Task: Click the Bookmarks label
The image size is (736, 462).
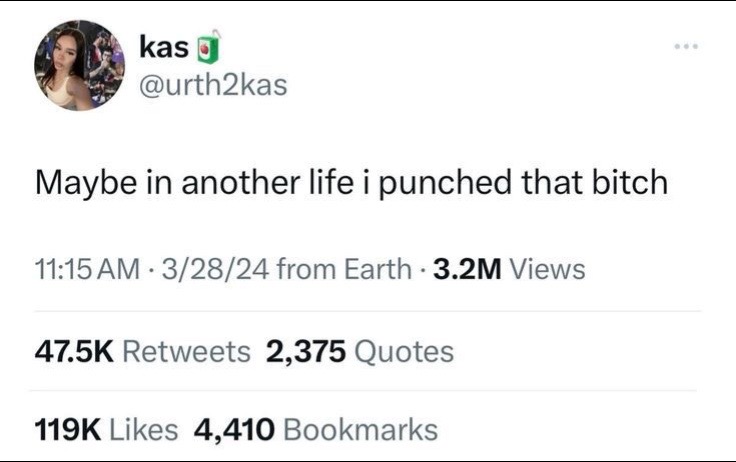Action: click(360, 430)
